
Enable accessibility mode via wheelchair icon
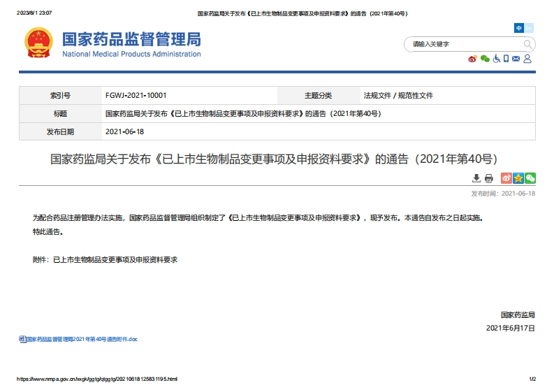tap(496, 59)
